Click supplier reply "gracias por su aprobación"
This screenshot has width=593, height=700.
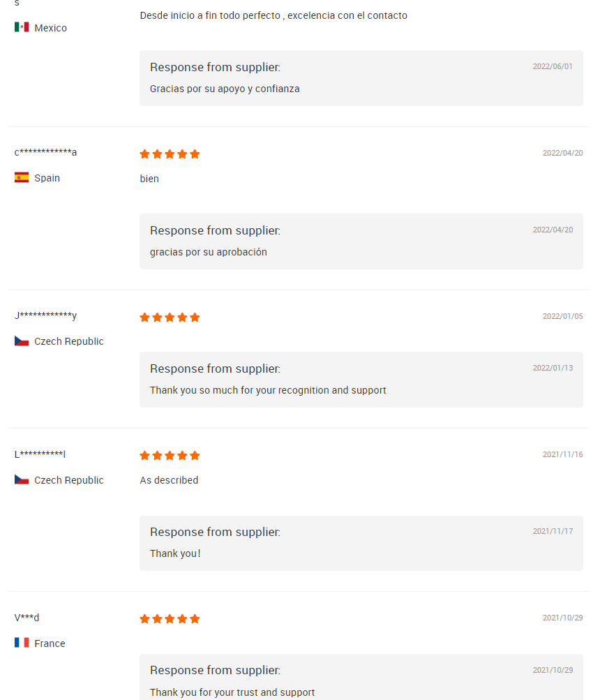[x=209, y=252]
